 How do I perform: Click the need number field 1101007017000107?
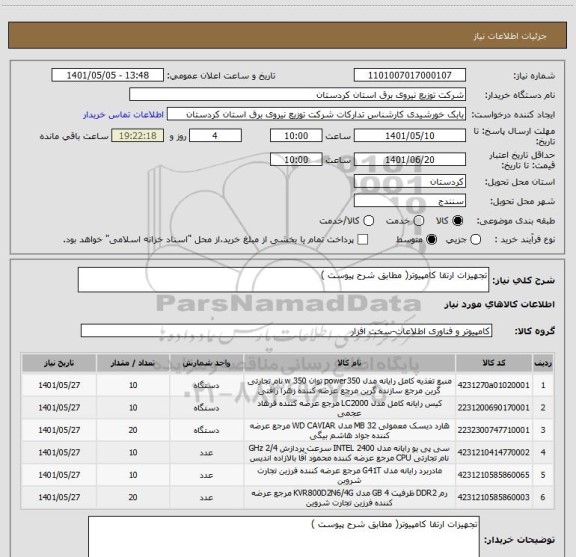[x=410, y=75]
